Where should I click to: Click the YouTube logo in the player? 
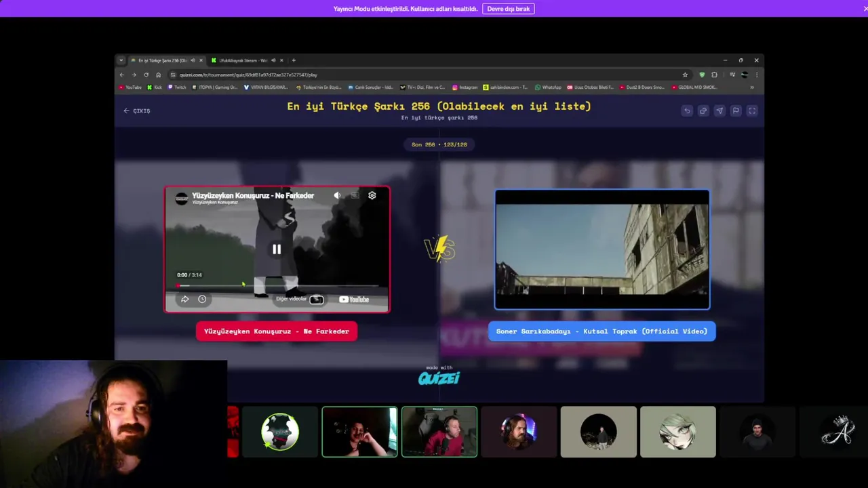354,299
